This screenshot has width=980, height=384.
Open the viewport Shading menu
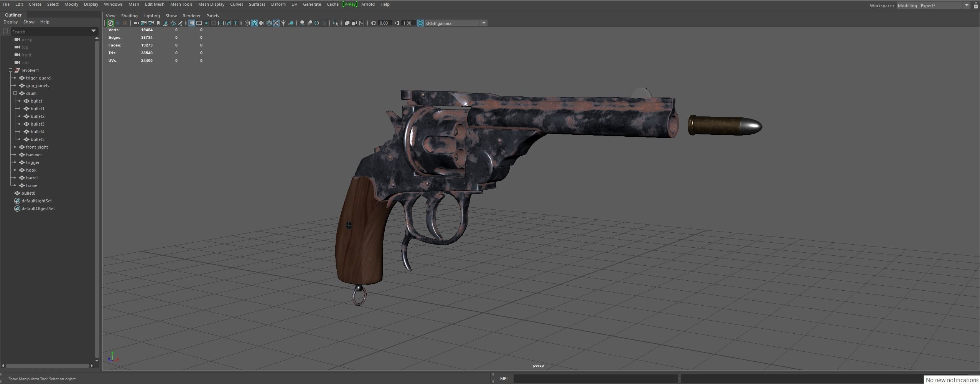129,16
